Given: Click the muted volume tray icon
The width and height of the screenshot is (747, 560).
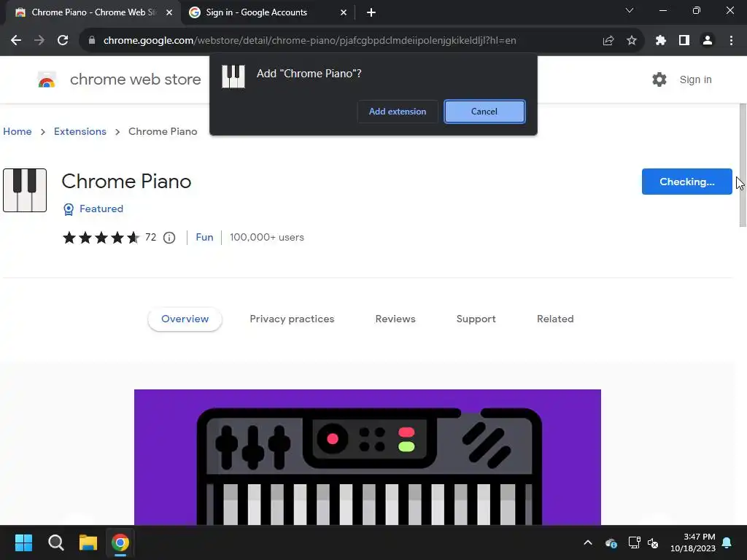Looking at the screenshot, I should (653, 542).
